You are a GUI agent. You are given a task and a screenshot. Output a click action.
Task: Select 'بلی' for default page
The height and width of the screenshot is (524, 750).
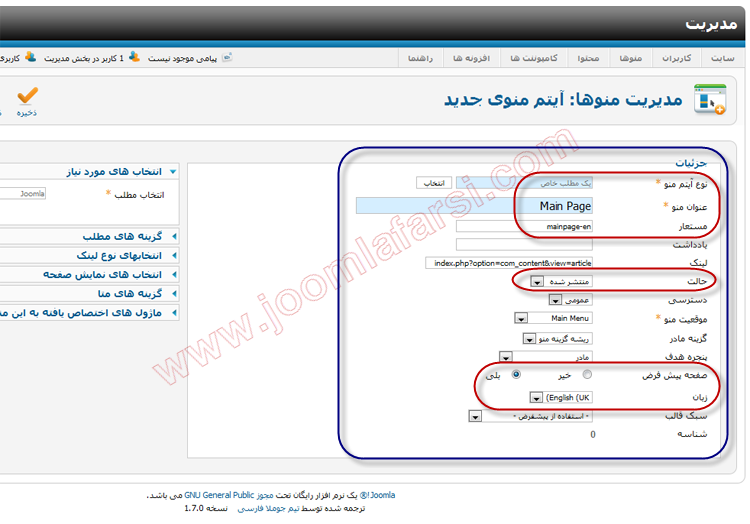click(x=516, y=374)
